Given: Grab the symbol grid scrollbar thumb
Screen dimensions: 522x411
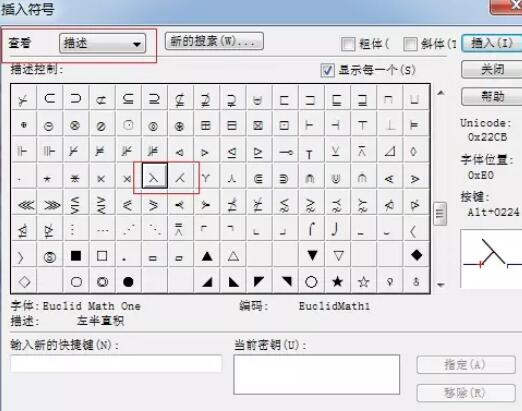Looking at the screenshot, I should point(440,213).
